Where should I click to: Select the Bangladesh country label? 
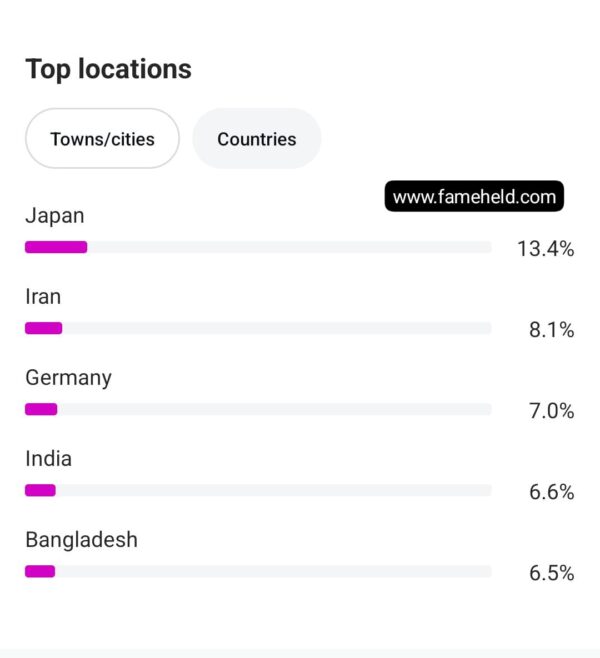pyautogui.click(x=81, y=540)
